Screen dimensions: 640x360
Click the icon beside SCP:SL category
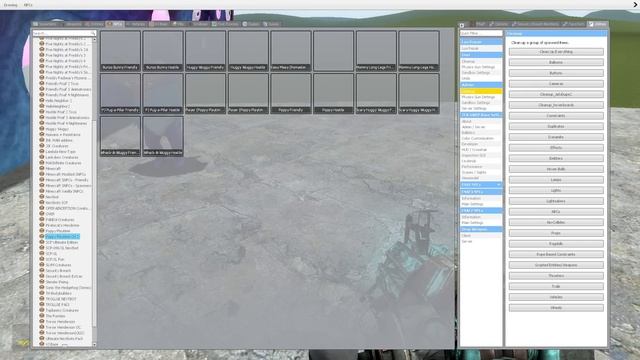pos(42,253)
